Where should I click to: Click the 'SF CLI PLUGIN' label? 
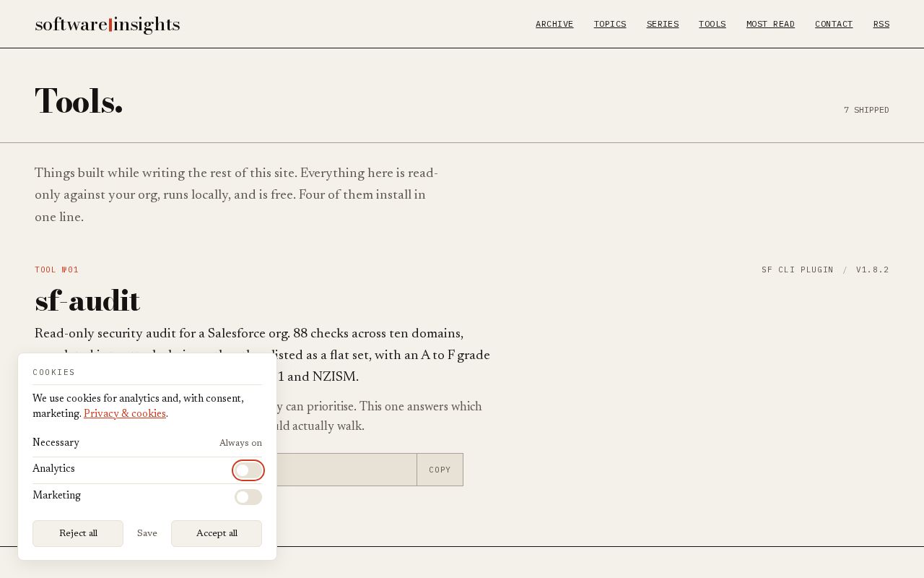(x=798, y=269)
